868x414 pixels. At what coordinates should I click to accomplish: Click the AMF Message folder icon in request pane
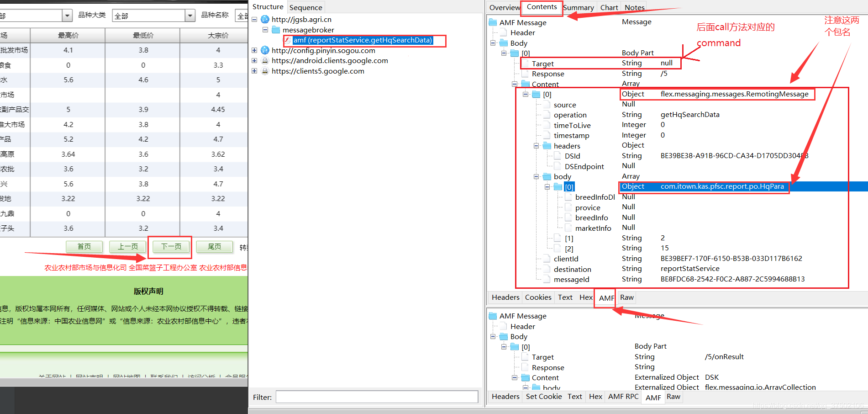click(493, 22)
